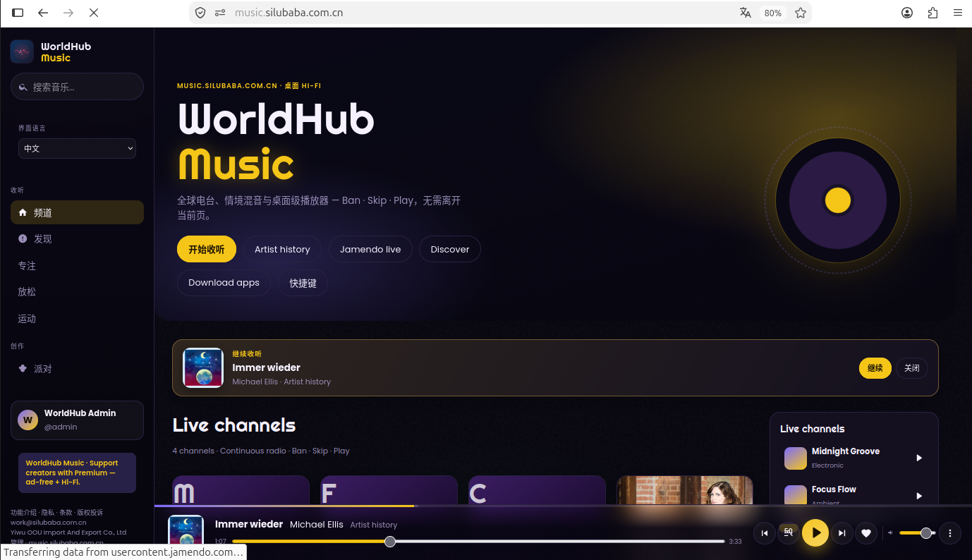Open the 放松 sidebar item
Screen dimensions: 972x560
click(x=77, y=291)
